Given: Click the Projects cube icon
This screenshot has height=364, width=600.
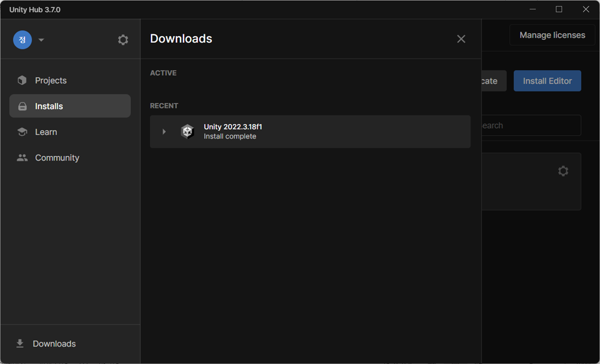Looking at the screenshot, I should (x=22, y=80).
